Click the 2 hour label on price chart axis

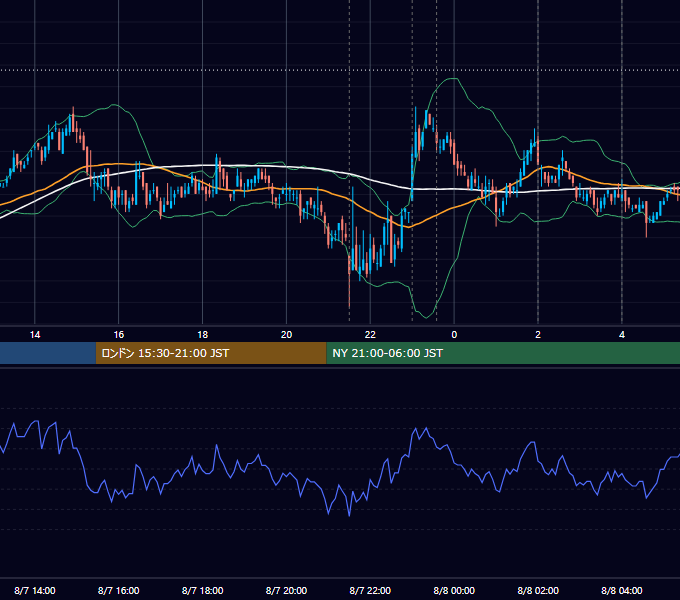(x=538, y=335)
